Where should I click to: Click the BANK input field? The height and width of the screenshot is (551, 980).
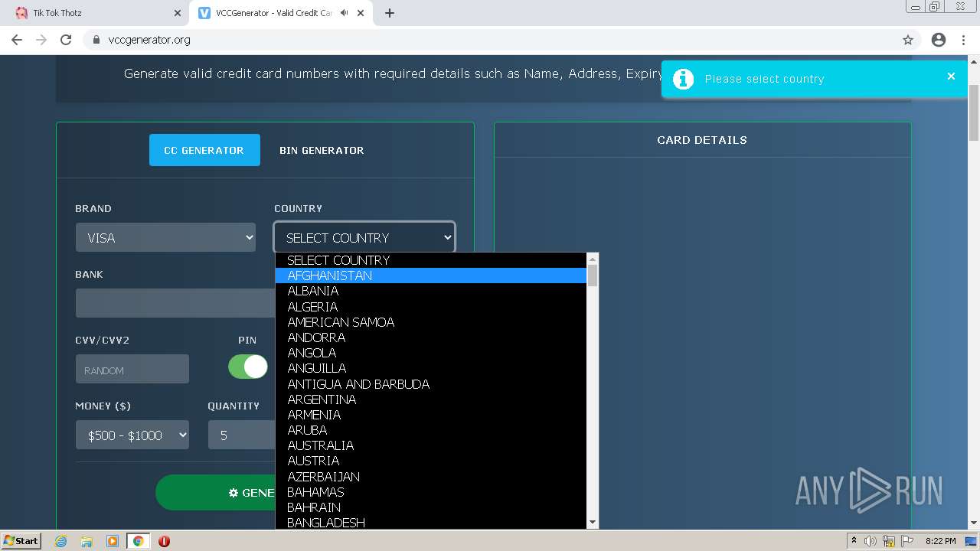click(x=175, y=303)
